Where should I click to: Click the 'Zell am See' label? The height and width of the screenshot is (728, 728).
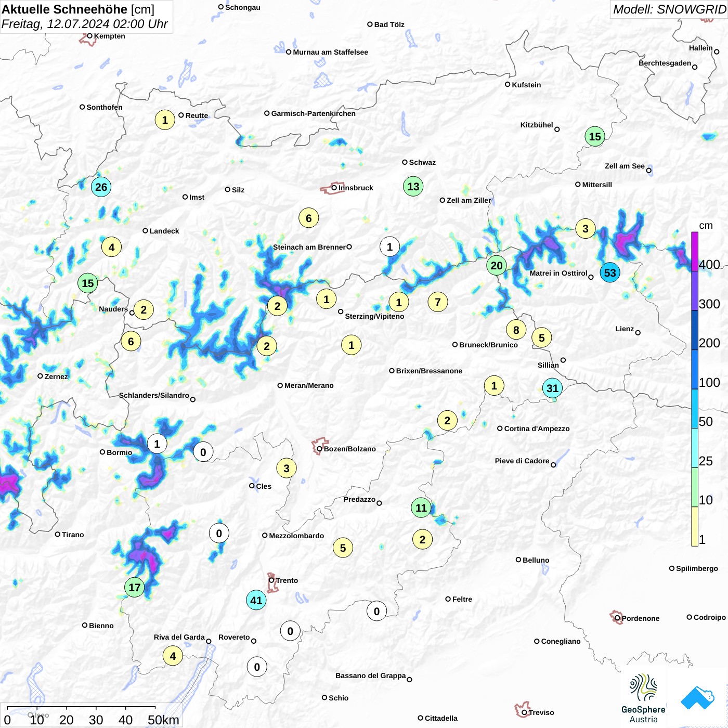point(625,166)
